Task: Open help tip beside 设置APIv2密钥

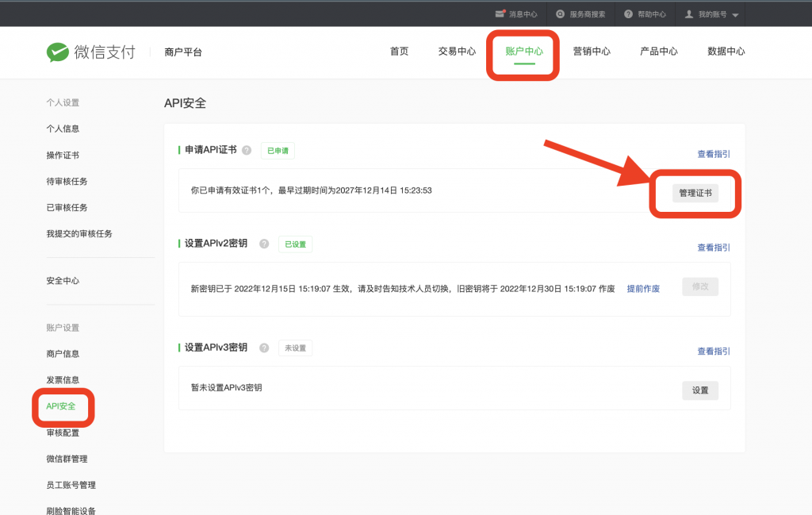Action: pyautogui.click(x=262, y=244)
